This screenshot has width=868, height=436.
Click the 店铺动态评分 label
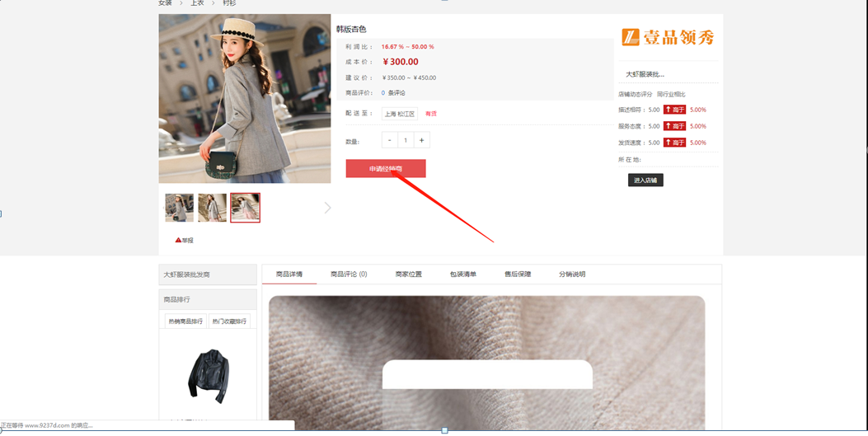point(636,95)
